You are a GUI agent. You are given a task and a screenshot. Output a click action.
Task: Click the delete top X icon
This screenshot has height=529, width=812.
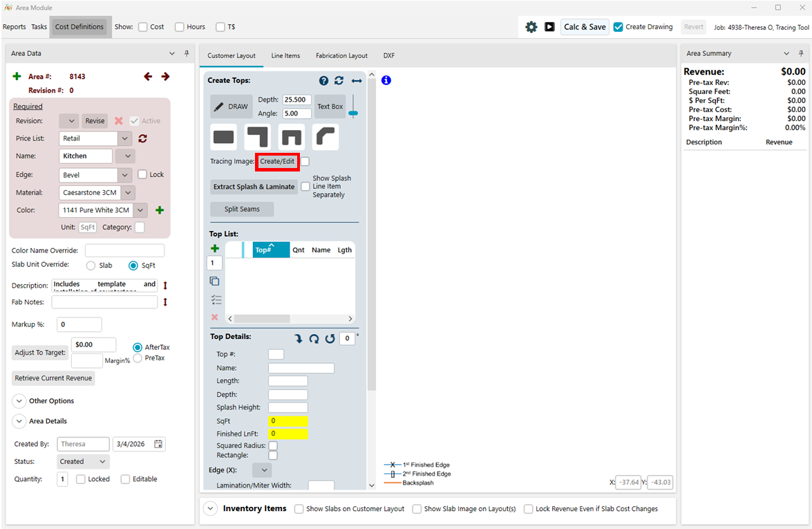pos(214,317)
